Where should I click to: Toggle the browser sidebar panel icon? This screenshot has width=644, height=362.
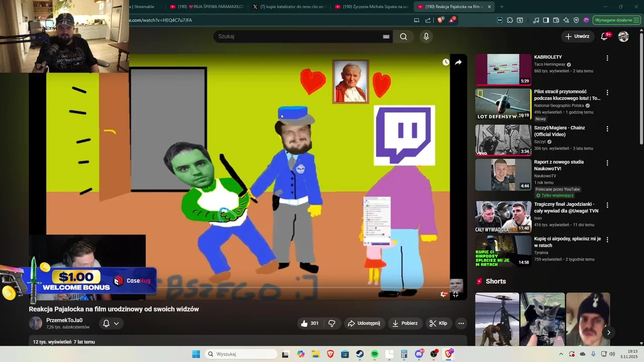(546, 20)
